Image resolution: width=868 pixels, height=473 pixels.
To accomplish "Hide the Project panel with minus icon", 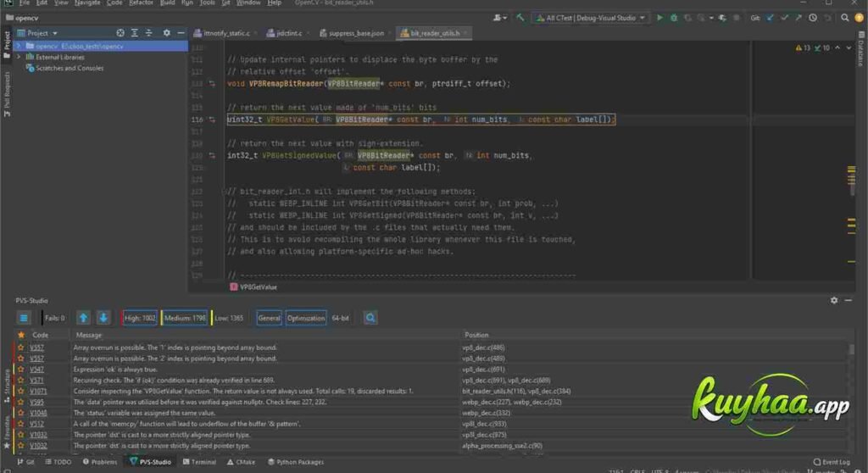I will [181, 33].
